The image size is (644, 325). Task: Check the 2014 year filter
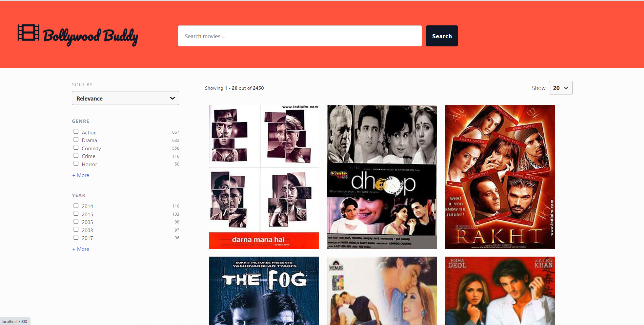pos(76,205)
